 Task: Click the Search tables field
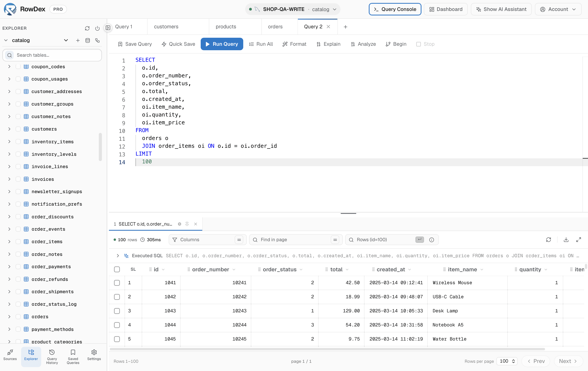tap(52, 55)
